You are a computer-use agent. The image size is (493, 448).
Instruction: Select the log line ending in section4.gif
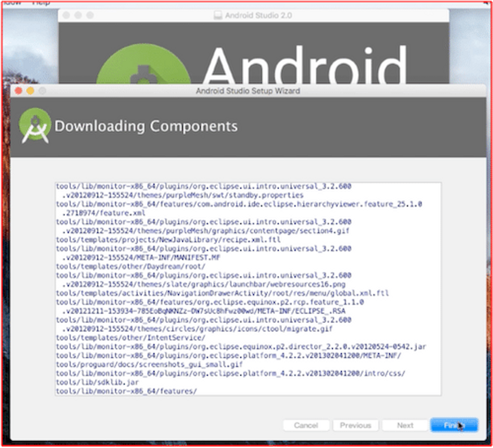click(206, 231)
